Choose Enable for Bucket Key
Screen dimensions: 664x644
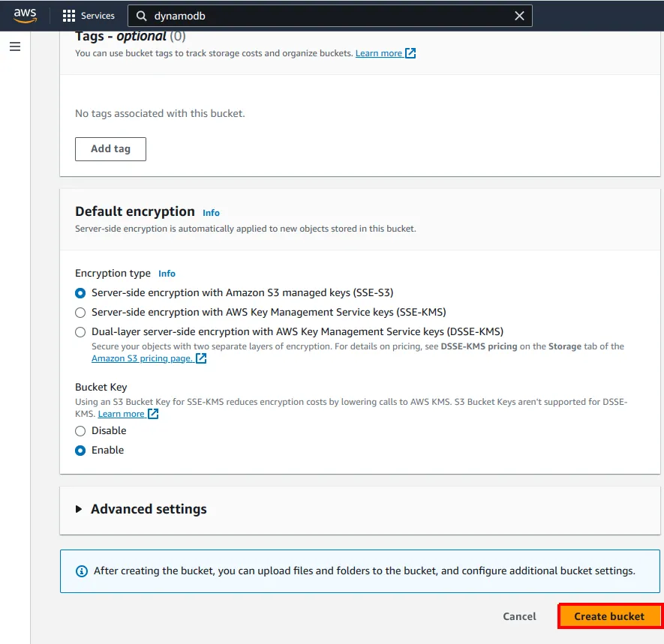pyautogui.click(x=80, y=451)
